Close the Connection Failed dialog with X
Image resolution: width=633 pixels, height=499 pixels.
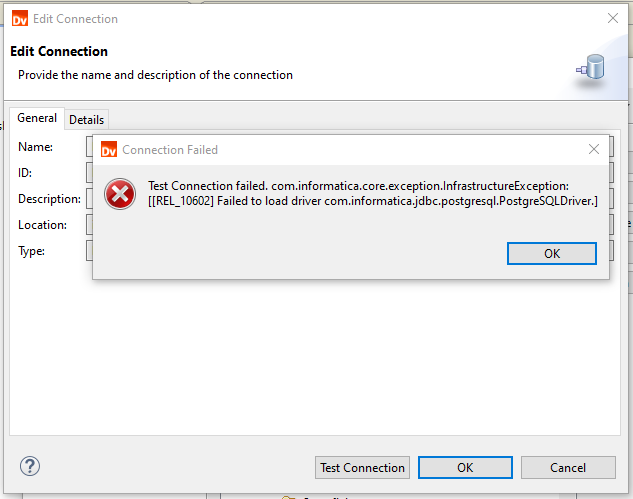tap(593, 149)
